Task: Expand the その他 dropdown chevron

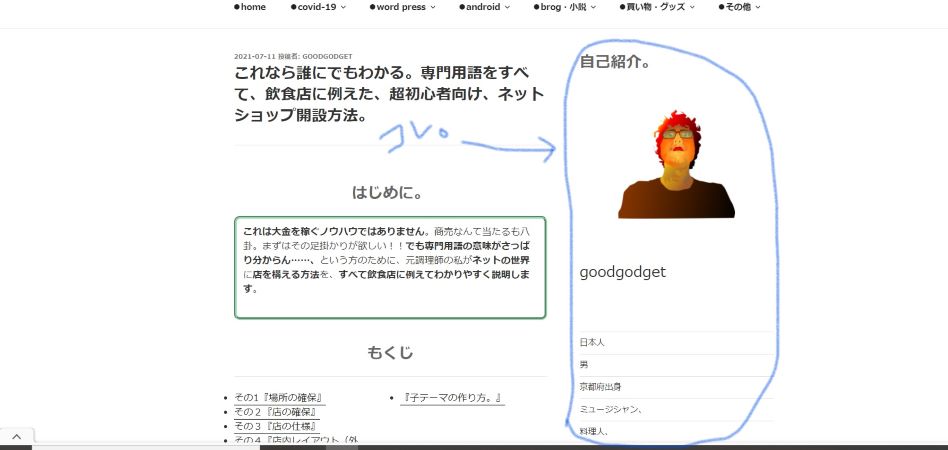Action: point(758,7)
